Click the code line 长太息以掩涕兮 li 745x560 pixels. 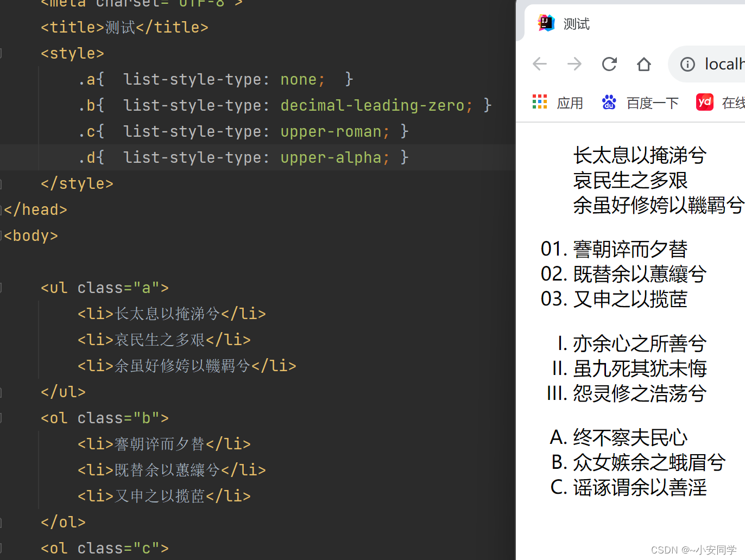pos(172,314)
